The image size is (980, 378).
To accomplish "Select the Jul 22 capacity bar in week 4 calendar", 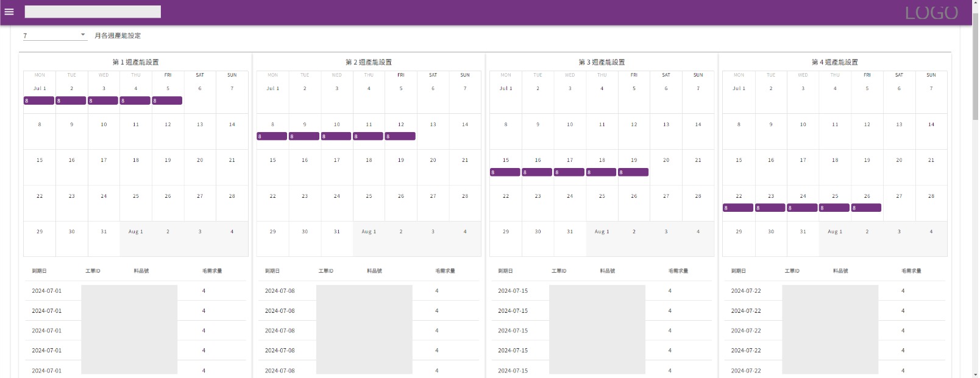I will tap(738, 208).
